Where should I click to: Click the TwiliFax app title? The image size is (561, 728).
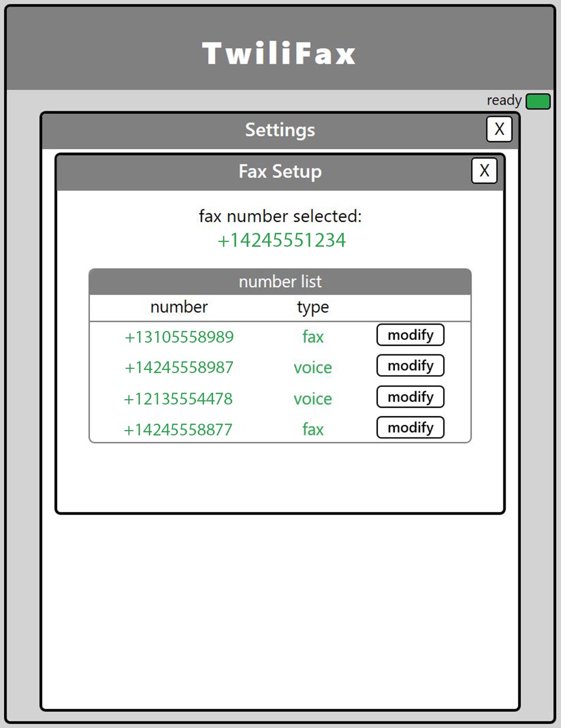click(279, 53)
